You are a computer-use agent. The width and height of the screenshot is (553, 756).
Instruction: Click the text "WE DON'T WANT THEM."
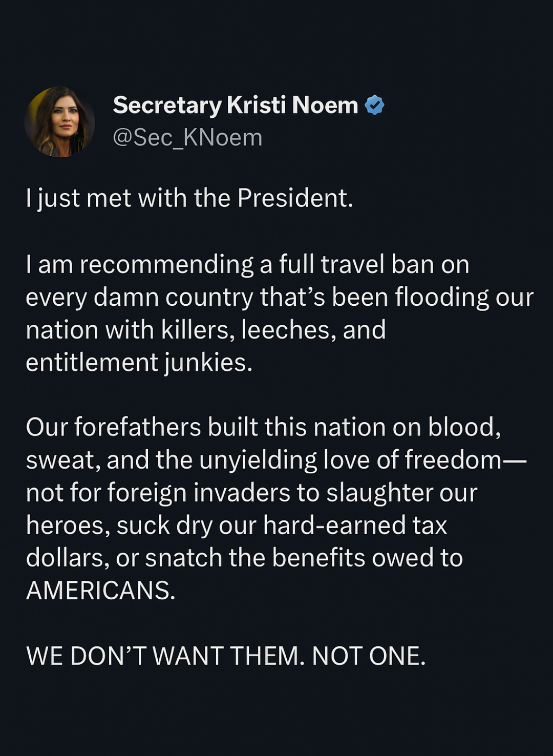[x=162, y=656]
